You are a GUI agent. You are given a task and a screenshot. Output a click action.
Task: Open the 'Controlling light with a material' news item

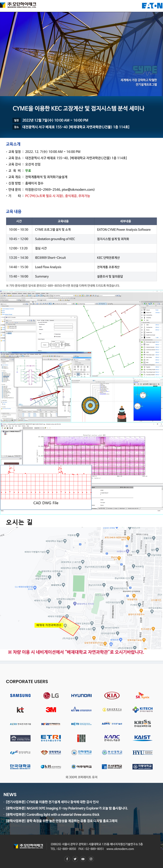point(53,814)
